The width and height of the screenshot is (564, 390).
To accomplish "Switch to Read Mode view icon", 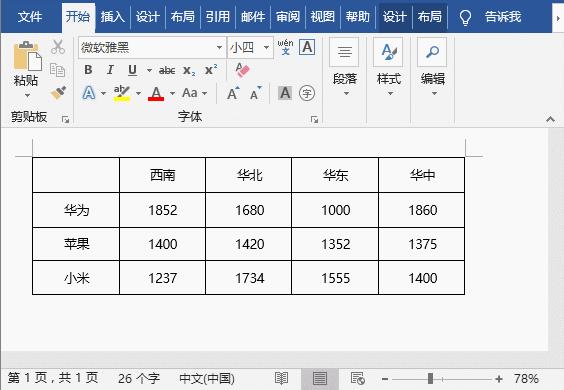I will pos(281,378).
